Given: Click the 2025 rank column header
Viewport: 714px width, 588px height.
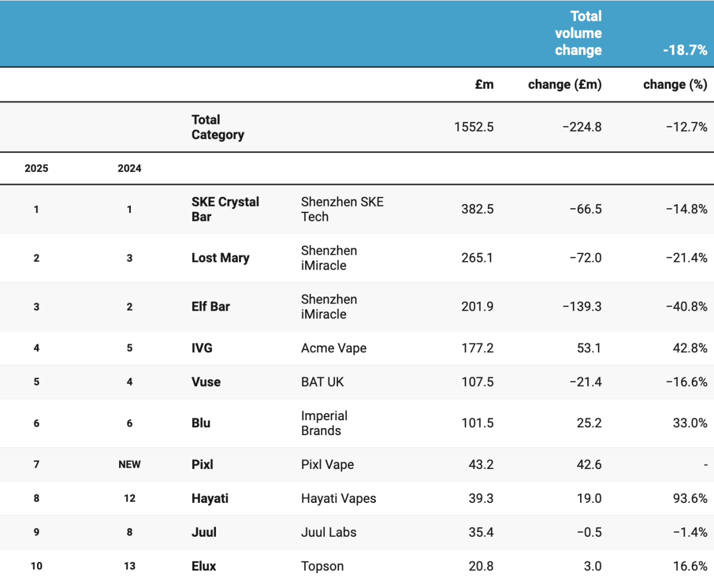Looking at the screenshot, I should 36,168.
